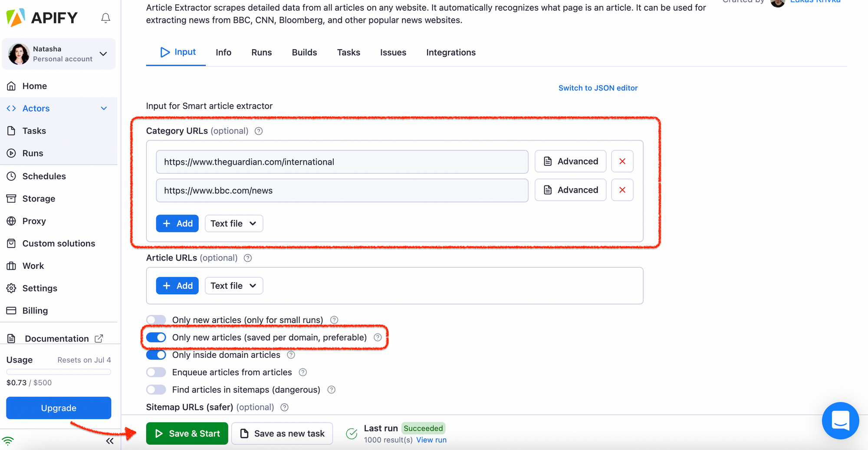This screenshot has width=868, height=450.
Task: Disable Only new articles saved per domain
Action: click(156, 337)
